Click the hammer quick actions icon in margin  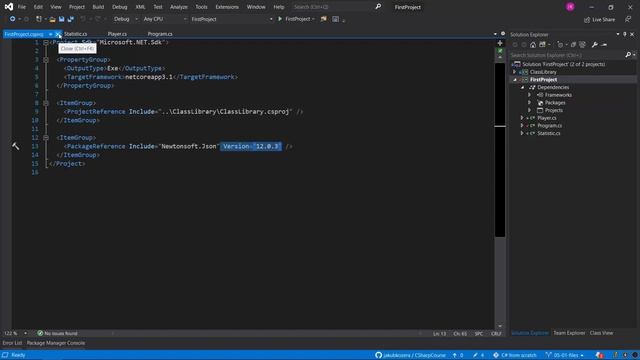(16, 146)
